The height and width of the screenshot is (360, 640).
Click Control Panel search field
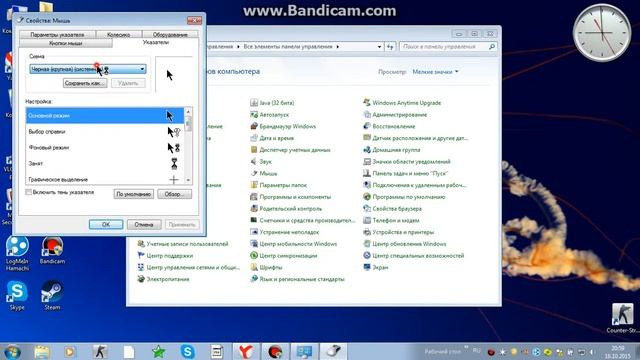coord(448,47)
